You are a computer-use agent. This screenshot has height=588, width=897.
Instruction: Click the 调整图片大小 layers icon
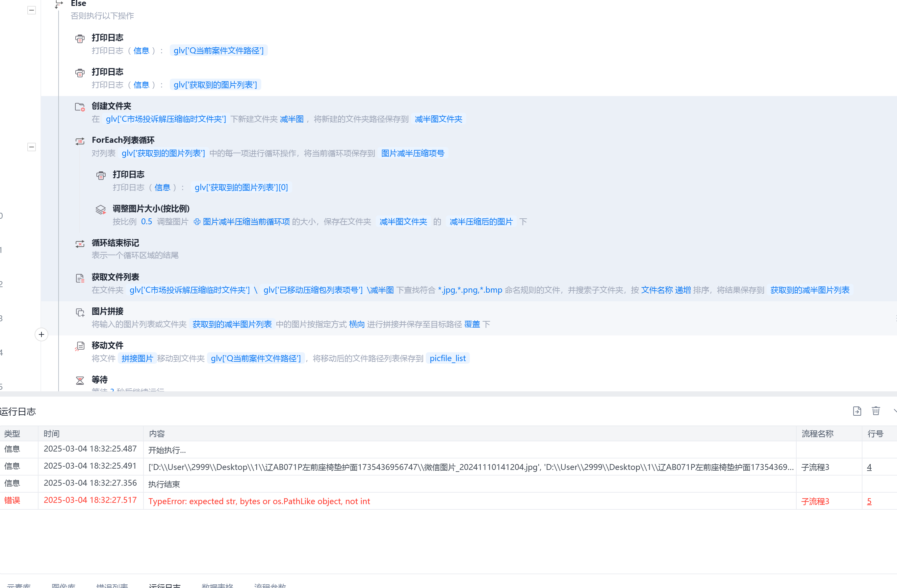101,210
